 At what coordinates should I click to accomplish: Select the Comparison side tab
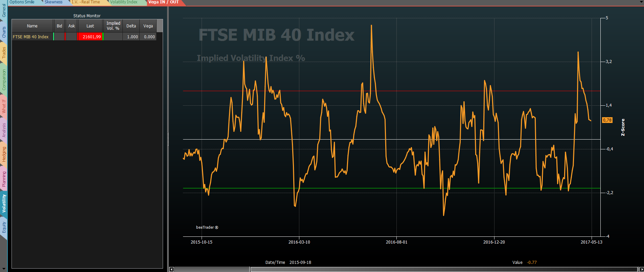tap(4, 79)
